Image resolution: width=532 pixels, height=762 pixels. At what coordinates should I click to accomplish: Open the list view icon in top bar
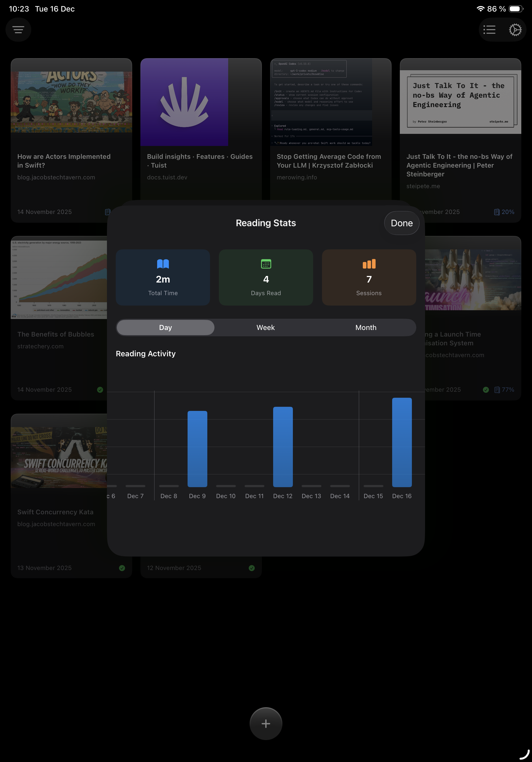click(x=489, y=30)
